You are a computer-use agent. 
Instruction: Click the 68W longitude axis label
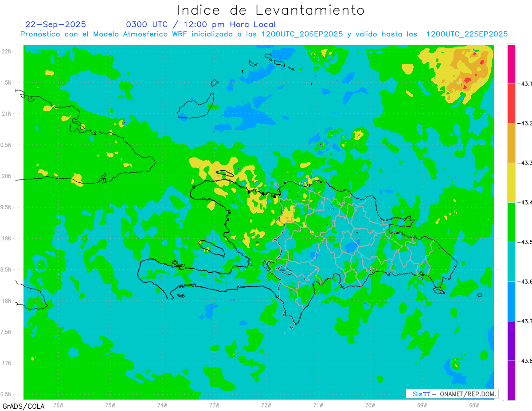point(473,405)
